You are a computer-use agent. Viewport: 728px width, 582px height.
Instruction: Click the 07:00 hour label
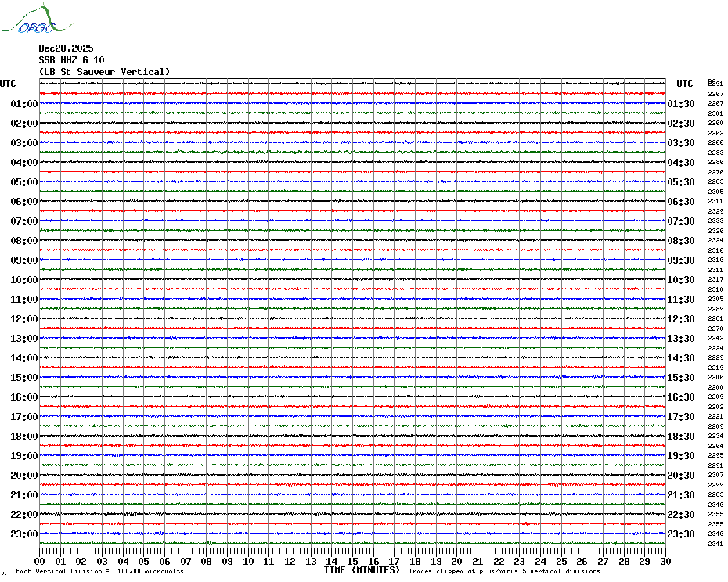click(24, 221)
